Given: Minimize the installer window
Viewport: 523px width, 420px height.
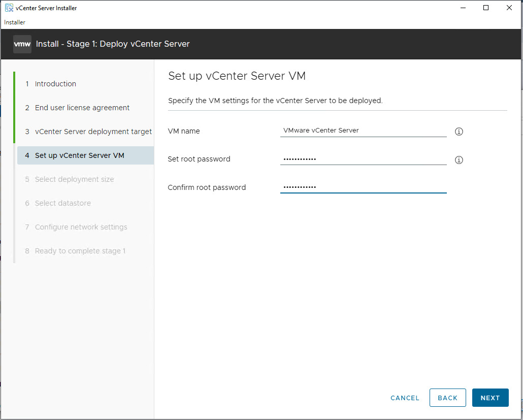Looking at the screenshot, I should coord(463,8).
